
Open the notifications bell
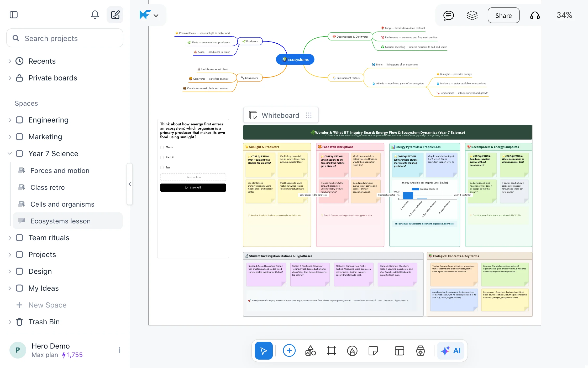pyautogui.click(x=95, y=15)
